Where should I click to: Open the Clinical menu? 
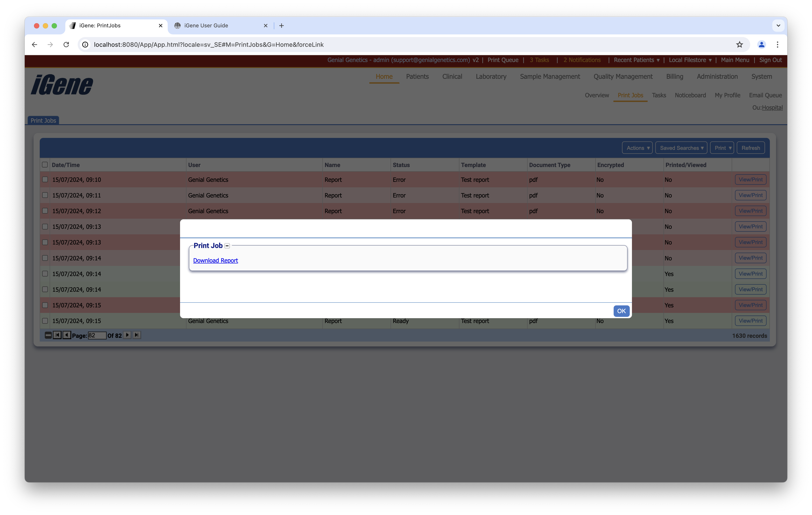tap(452, 77)
